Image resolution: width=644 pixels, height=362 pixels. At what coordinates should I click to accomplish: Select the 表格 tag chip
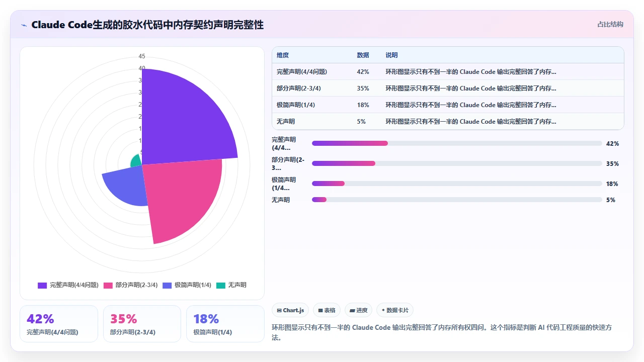pyautogui.click(x=327, y=310)
